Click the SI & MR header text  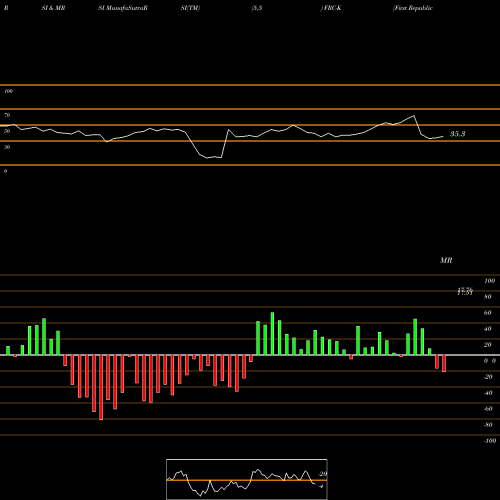point(53,8)
